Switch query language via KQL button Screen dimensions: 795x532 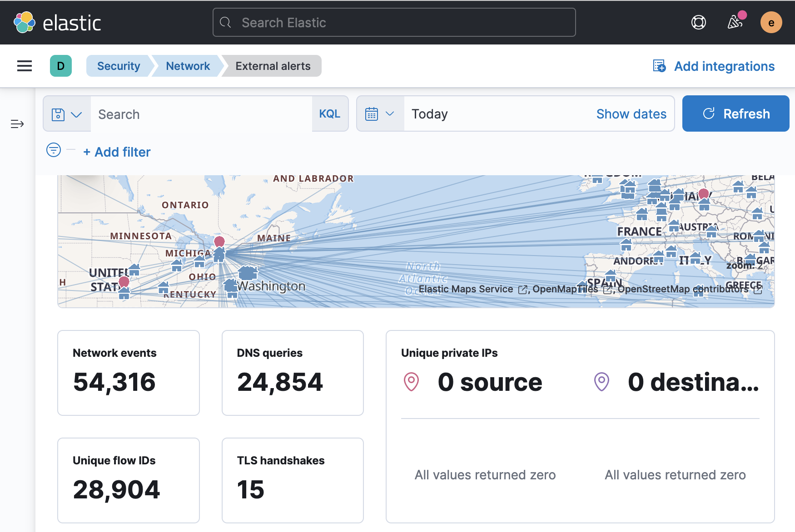point(330,114)
